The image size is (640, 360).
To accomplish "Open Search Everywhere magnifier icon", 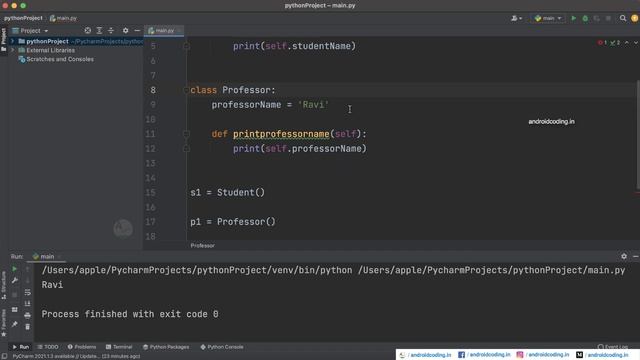I will coord(623,18).
